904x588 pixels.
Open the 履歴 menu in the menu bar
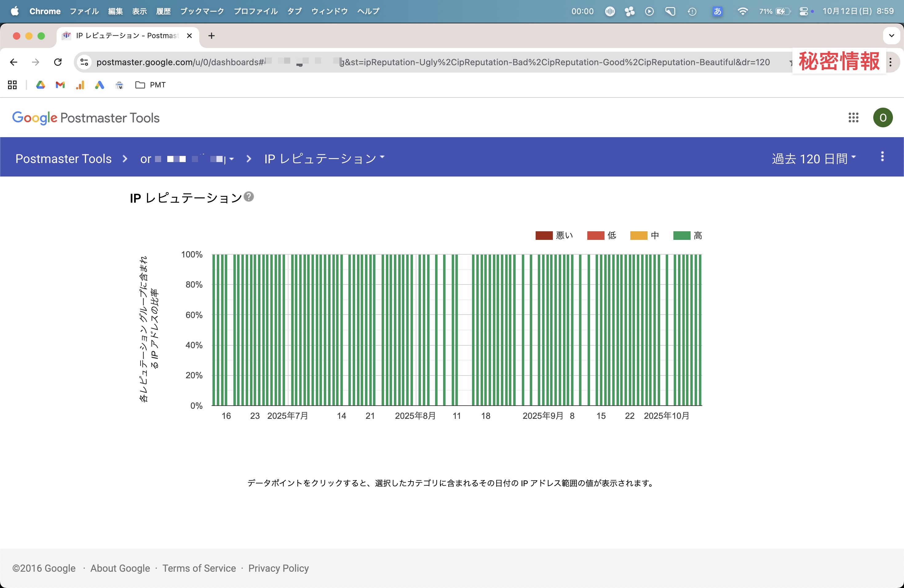point(163,11)
